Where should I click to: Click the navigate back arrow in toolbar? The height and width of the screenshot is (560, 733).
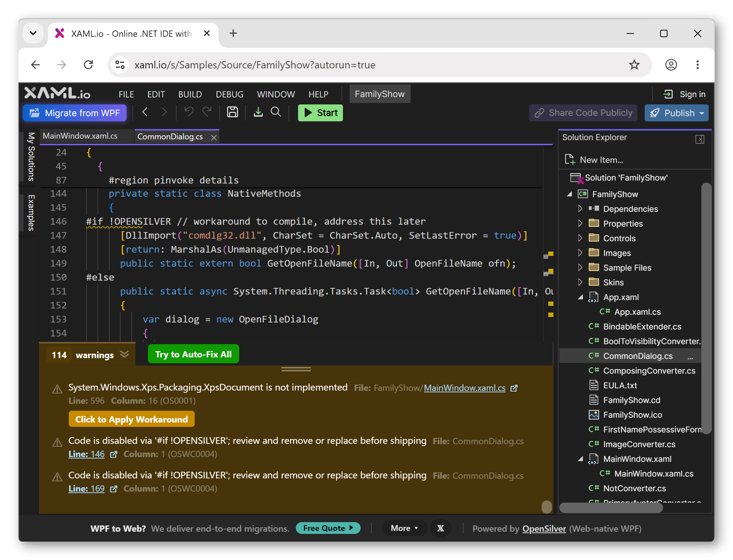(145, 112)
